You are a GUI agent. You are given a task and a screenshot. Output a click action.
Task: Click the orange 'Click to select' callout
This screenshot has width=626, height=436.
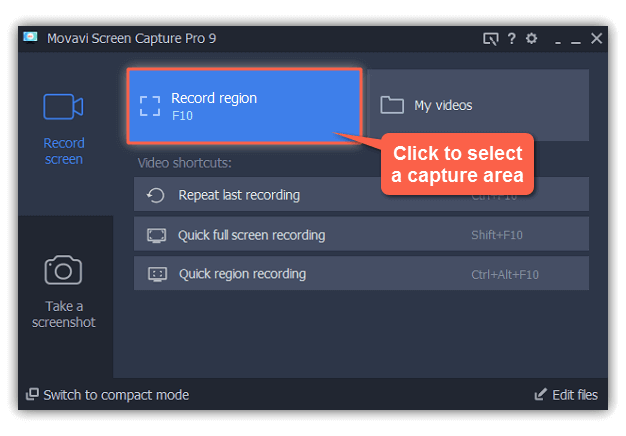point(457,165)
